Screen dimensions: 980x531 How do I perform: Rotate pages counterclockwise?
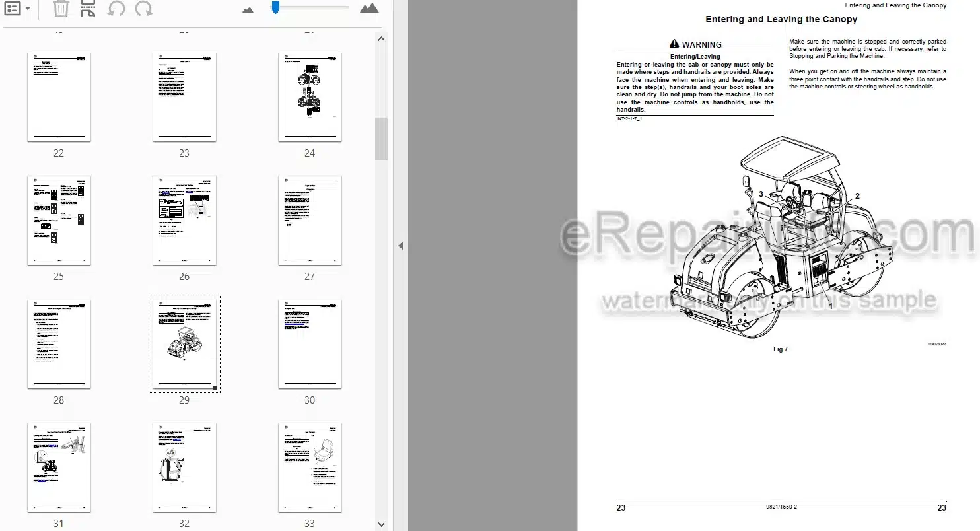[116, 9]
